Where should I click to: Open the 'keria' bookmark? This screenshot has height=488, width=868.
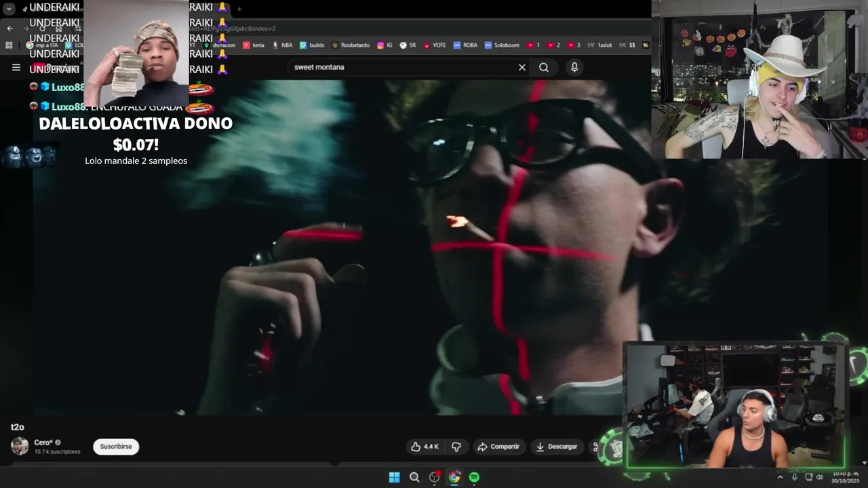(254, 45)
